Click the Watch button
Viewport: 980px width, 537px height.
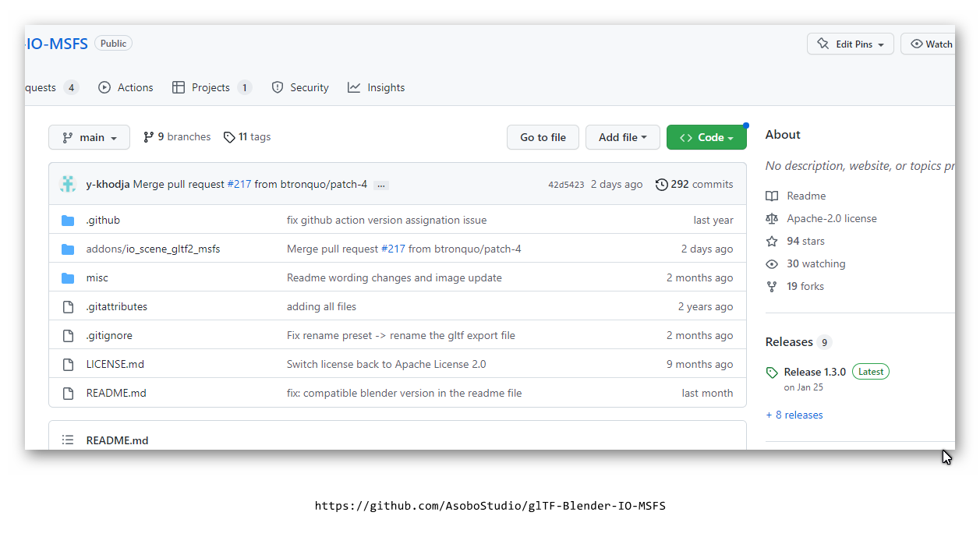pos(931,44)
